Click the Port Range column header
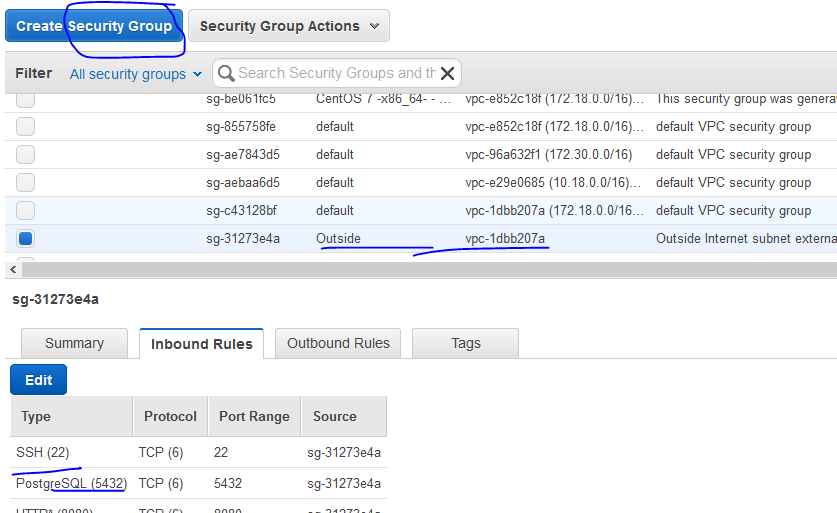The width and height of the screenshot is (837, 513). [254, 416]
